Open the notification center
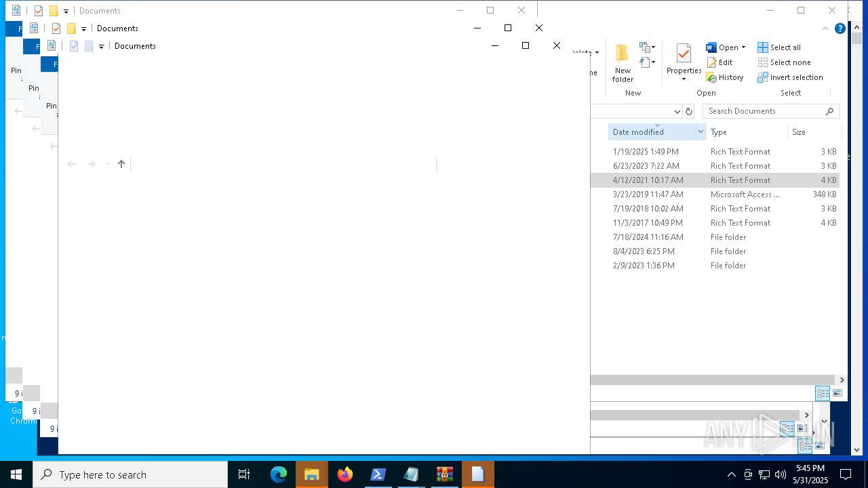Image resolution: width=868 pixels, height=488 pixels. point(846,474)
